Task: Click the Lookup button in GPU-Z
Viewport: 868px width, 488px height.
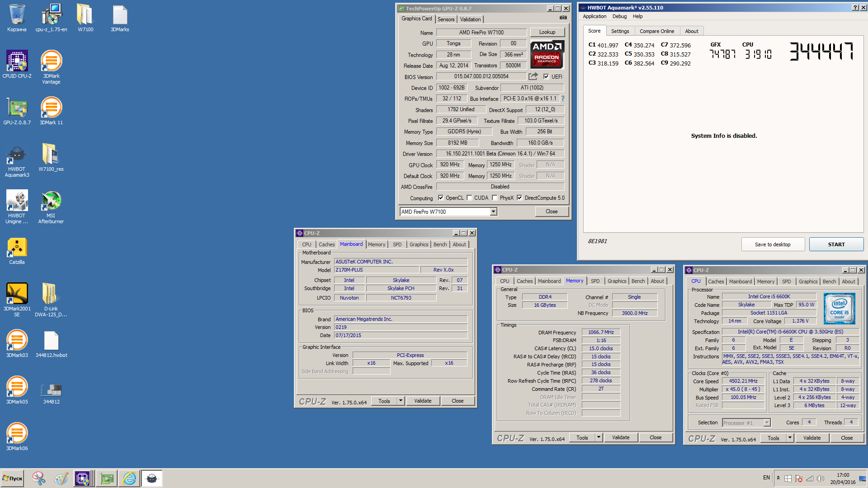Action: [547, 32]
